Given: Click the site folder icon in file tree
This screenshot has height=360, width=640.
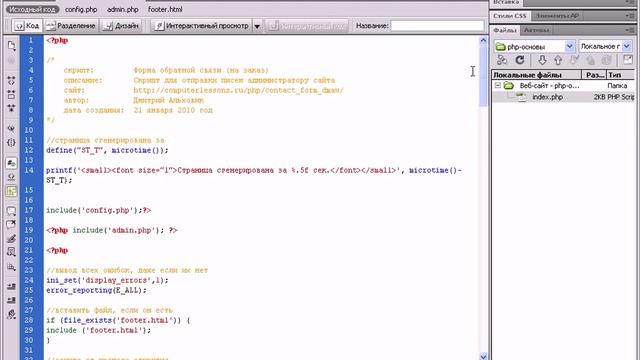Looking at the screenshot, I should [x=509, y=86].
